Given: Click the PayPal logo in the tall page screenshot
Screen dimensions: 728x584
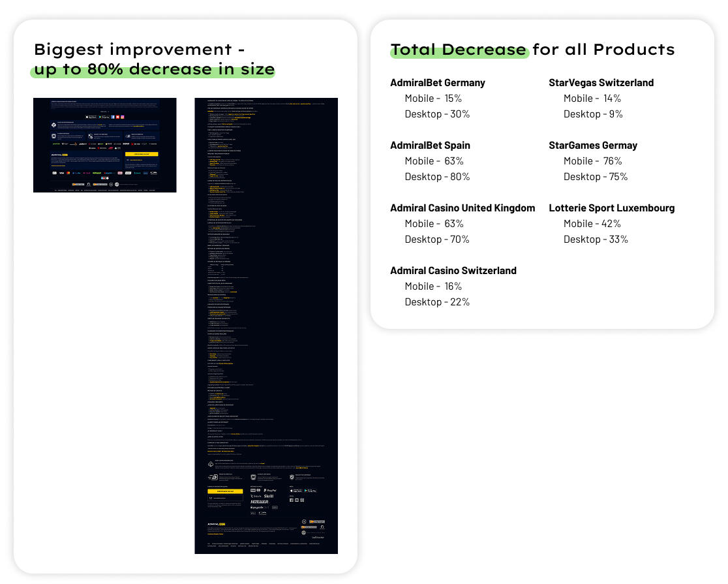Looking at the screenshot, I should [270, 491].
